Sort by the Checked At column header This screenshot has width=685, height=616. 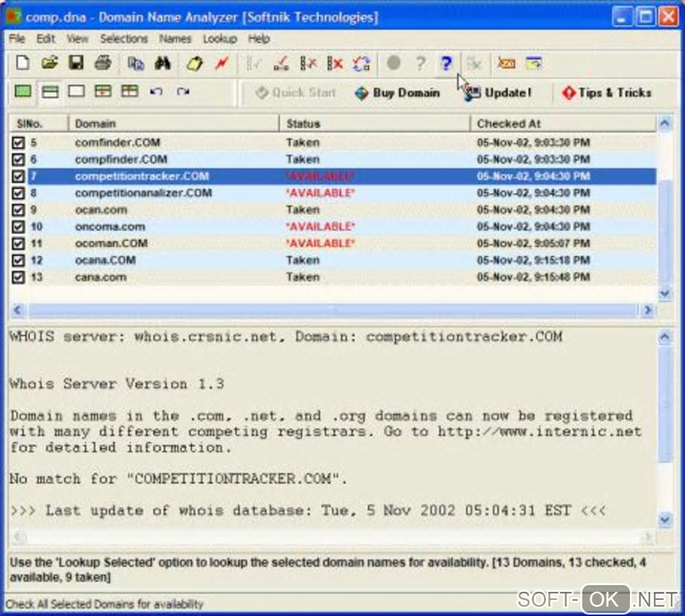point(563,124)
